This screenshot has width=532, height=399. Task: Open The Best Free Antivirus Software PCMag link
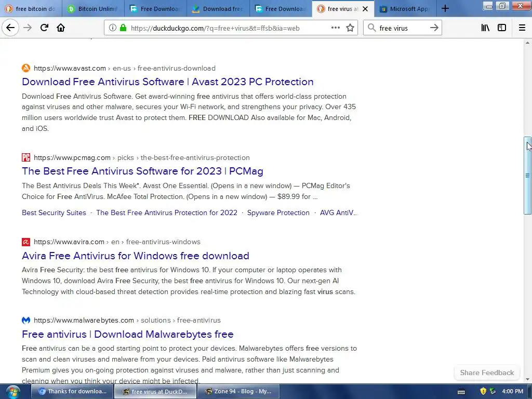tap(142, 171)
